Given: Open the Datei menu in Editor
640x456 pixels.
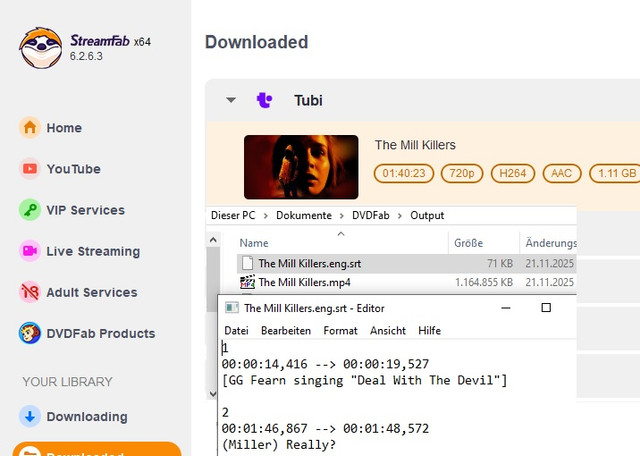Looking at the screenshot, I should pyautogui.click(x=236, y=330).
